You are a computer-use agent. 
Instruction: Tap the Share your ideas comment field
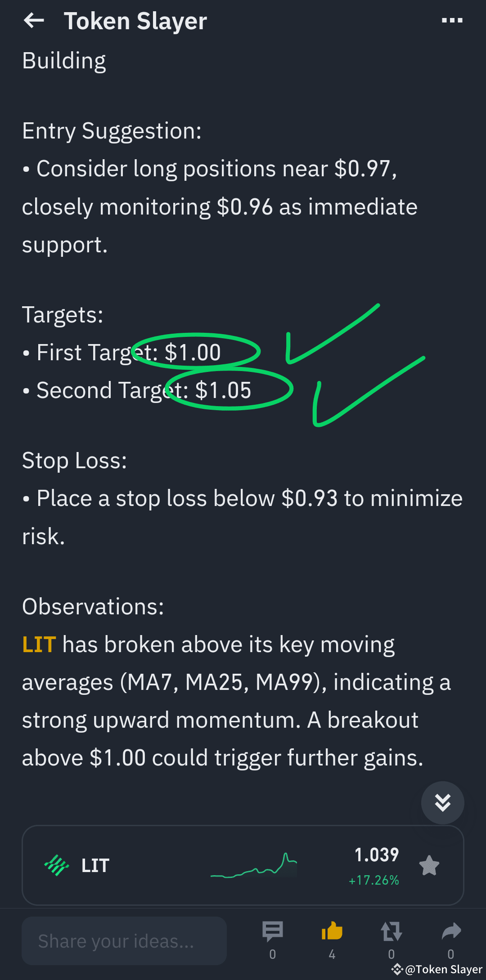pyautogui.click(x=124, y=941)
